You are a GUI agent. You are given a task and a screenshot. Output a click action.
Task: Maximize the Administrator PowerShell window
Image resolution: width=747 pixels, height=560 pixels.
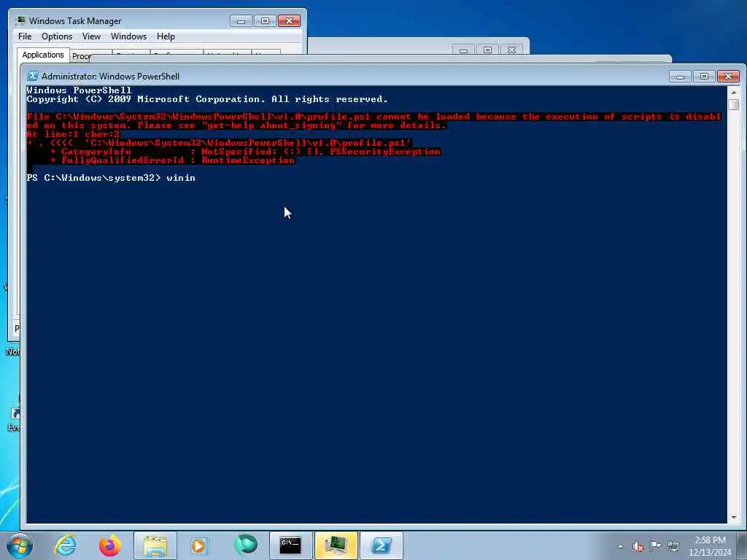704,76
